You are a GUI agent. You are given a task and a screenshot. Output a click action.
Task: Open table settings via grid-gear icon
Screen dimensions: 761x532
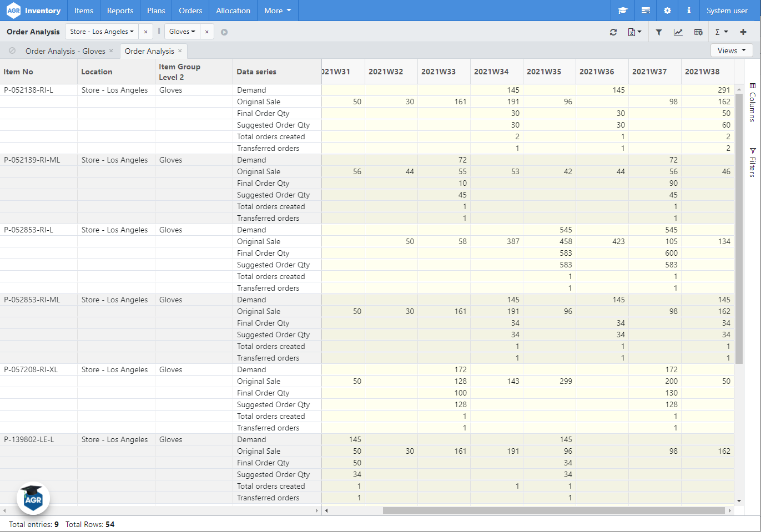pos(698,32)
